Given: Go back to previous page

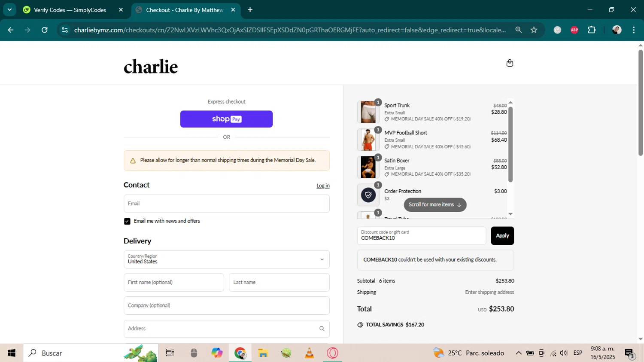Looking at the screenshot, I should tap(11, 30).
